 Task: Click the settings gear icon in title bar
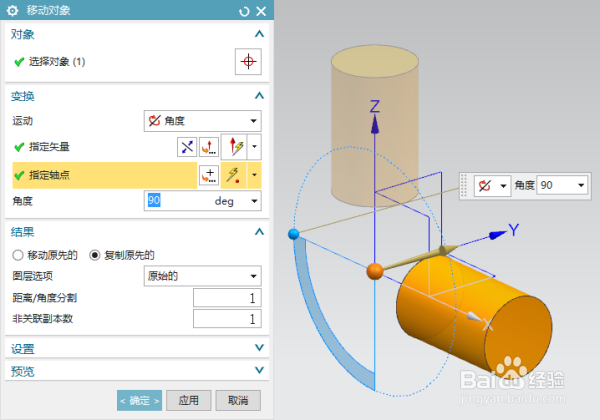(12, 11)
